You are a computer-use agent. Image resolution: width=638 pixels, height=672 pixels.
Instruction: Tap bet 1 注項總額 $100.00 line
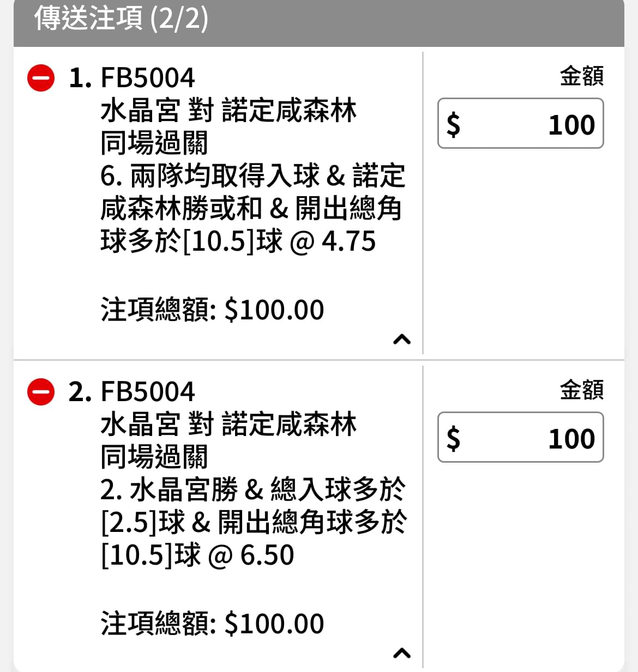212,310
